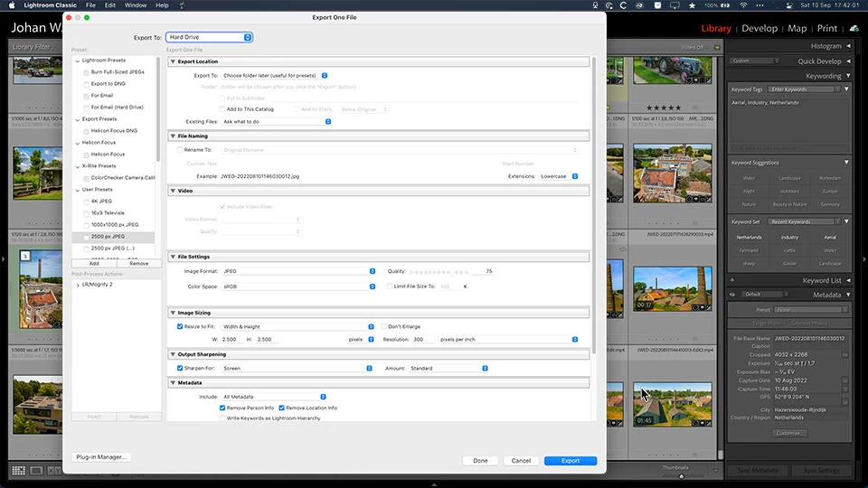
Task: Collapse the Export Location section
Action: tap(174, 61)
